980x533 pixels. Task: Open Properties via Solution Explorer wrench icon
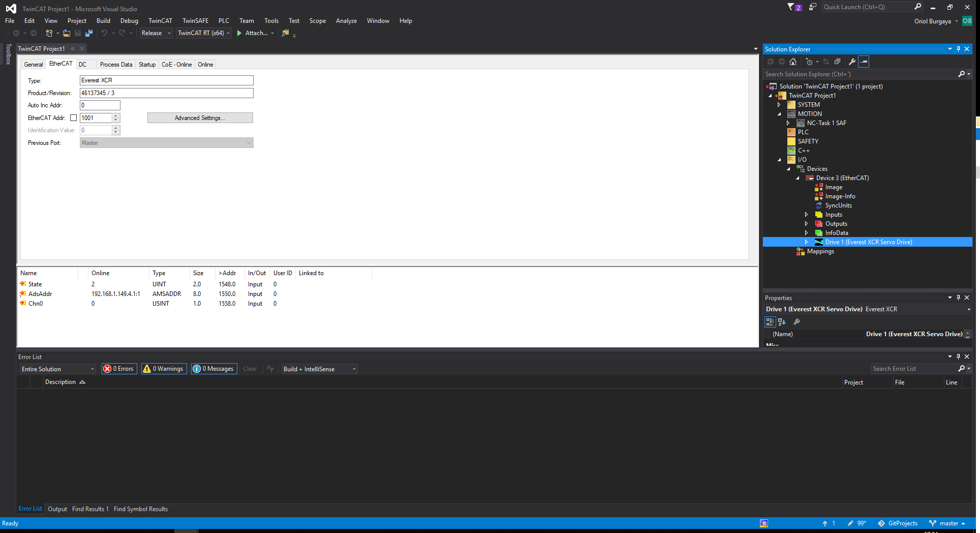click(852, 62)
